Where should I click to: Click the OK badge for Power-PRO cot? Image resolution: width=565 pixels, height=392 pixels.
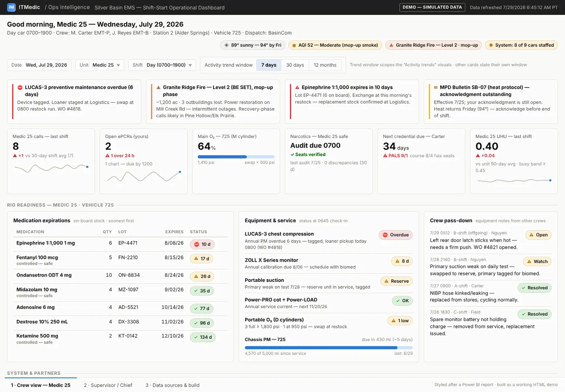[x=402, y=301]
